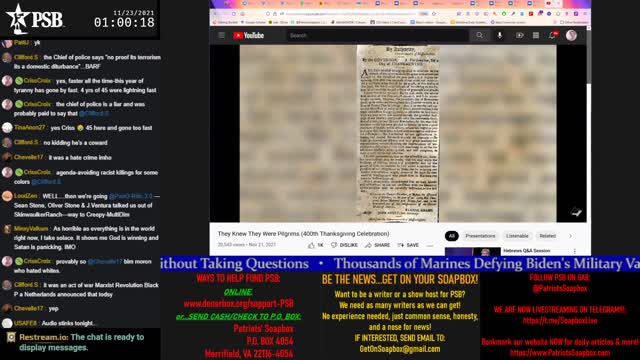Image resolution: width=640 pixels, height=360 pixels.
Task: Select the All filter chip
Action: (x=452, y=236)
